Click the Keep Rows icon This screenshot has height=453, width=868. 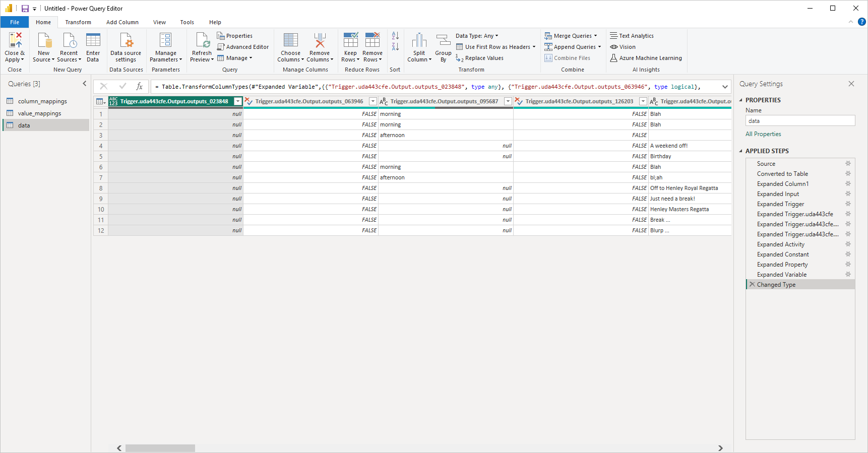point(351,40)
